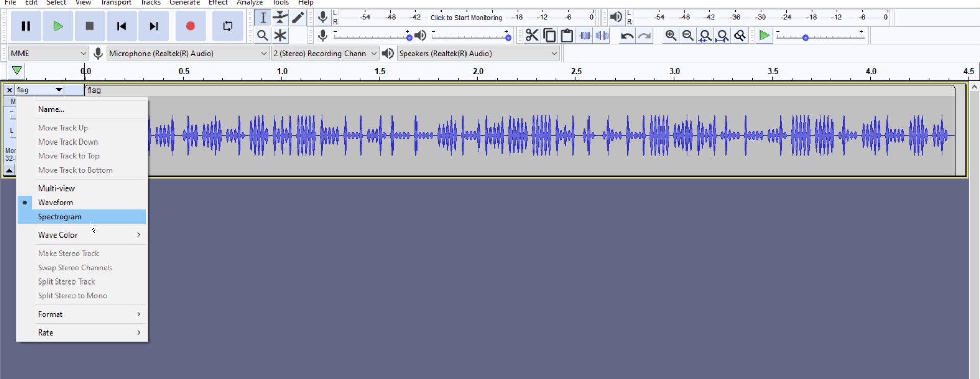Click the green Play-at-Speed button
Image resolution: width=980 pixels, height=379 pixels.
[x=764, y=35]
